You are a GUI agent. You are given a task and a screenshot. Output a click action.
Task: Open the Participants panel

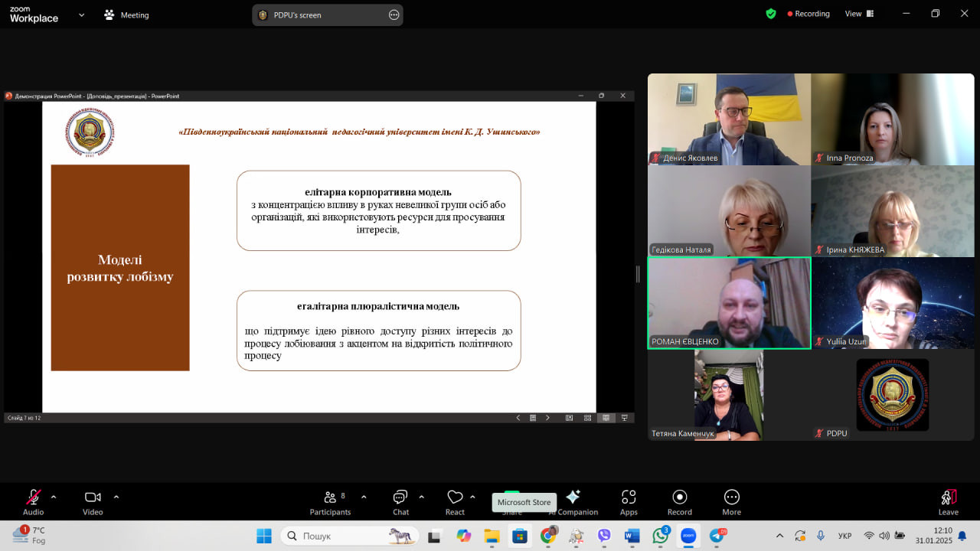tap(330, 502)
